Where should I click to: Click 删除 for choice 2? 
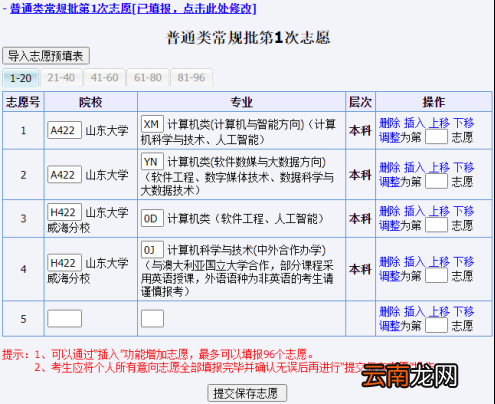tap(390, 167)
